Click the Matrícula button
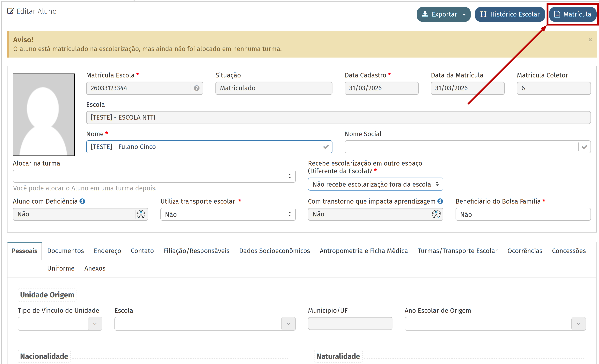Viewport: 599px width, 364px height. [573, 14]
